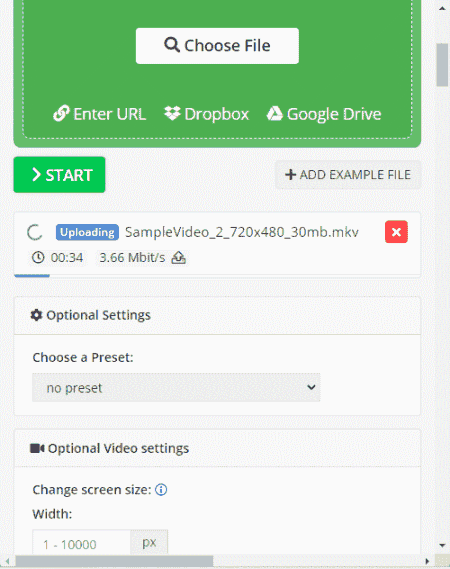This screenshot has width=450, height=569.
Task: Open the no preset dropdown
Action: point(176,387)
